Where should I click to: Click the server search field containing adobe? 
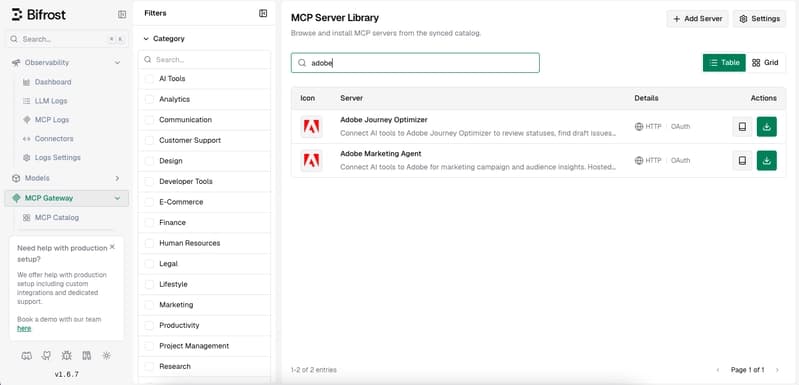point(415,63)
